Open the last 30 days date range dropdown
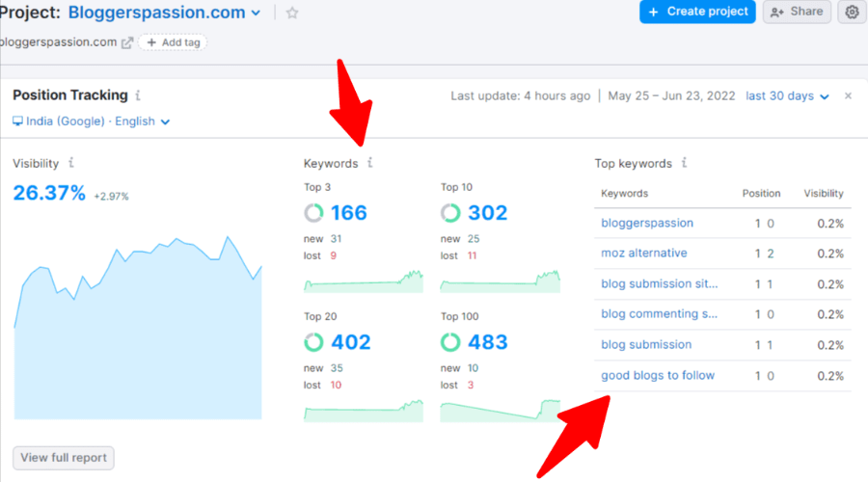 (787, 95)
